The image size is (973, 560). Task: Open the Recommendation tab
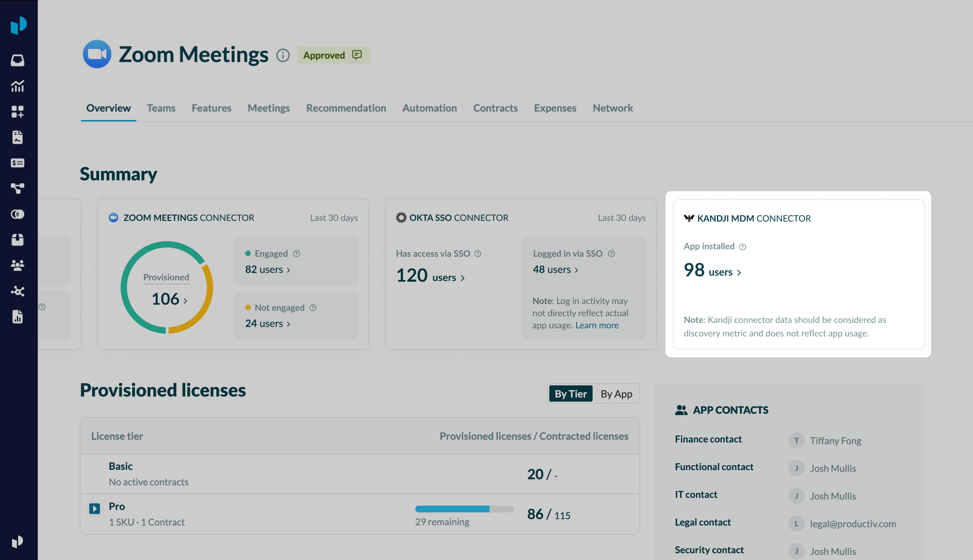click(x=346, y=108)
